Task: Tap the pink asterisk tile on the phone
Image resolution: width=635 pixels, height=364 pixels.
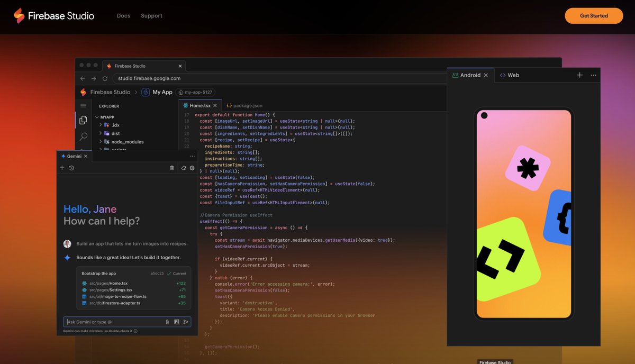Action: 528,168
